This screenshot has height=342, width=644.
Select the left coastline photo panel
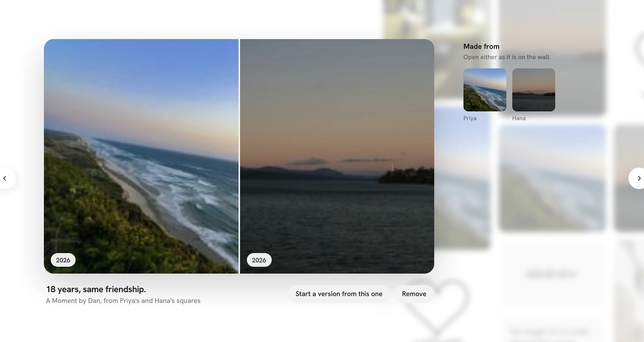[141, 156]
